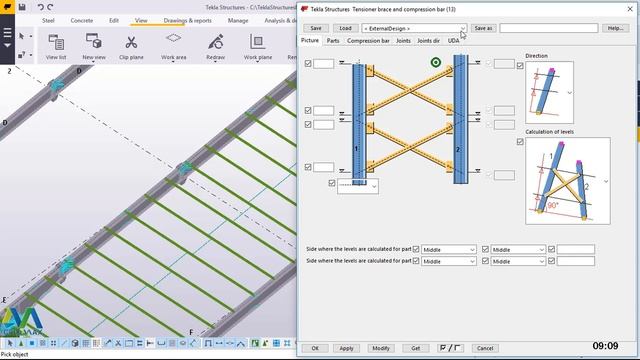
Task: Toggle Select parts blue square switch
Action: coord(32,343)
